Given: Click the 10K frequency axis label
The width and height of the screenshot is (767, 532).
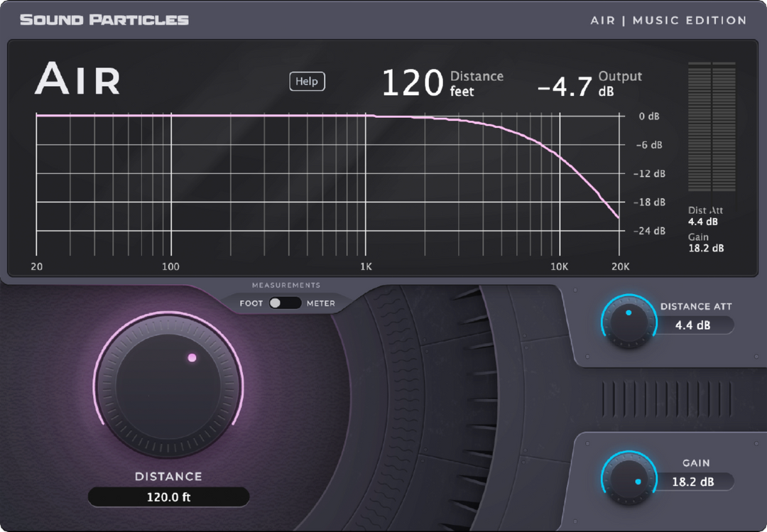Looking at the screenshot, I should 560,267.
